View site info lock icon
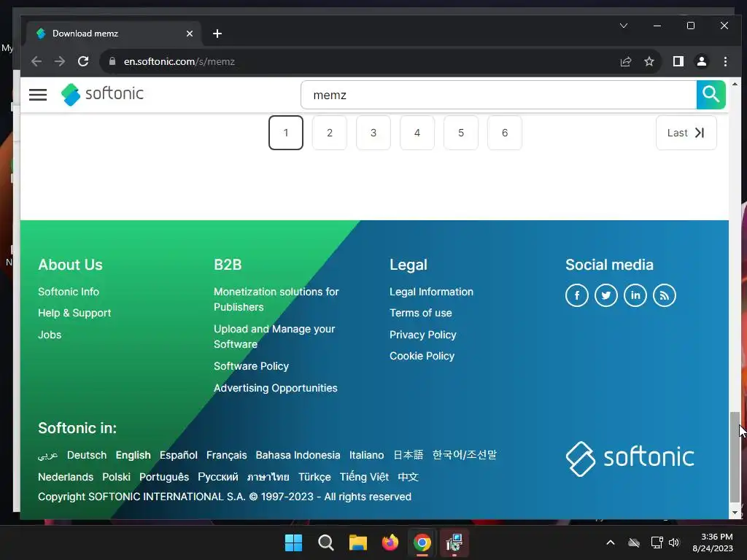This screenshot has height=560, width=747. 112,61
